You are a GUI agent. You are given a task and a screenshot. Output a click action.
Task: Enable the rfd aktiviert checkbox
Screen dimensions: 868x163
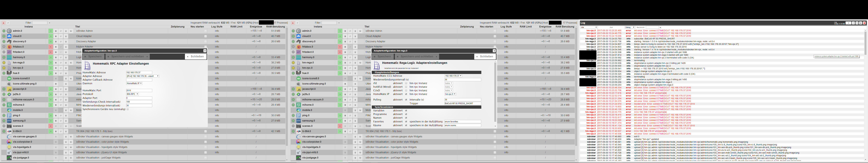click(x=406, y=83)
